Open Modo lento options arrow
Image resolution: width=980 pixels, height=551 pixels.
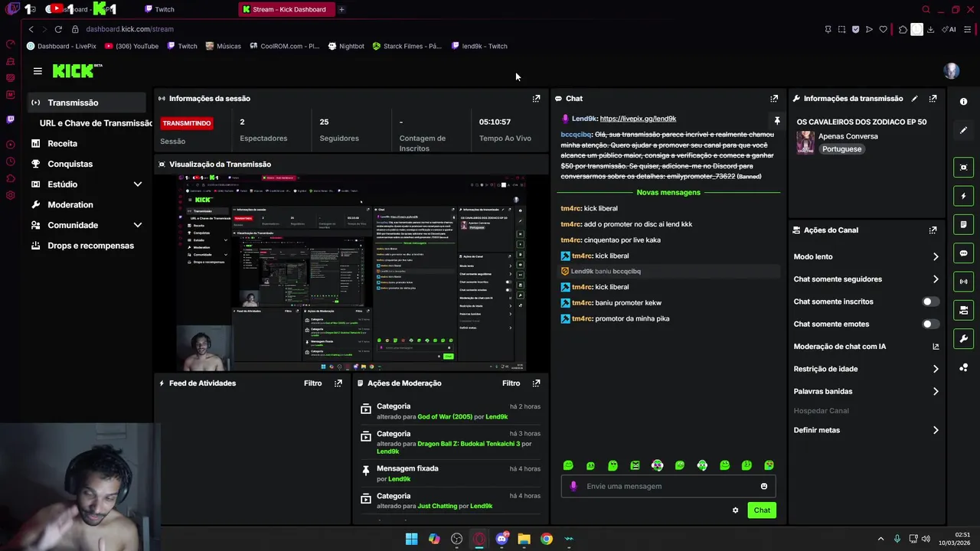point(935,257)
